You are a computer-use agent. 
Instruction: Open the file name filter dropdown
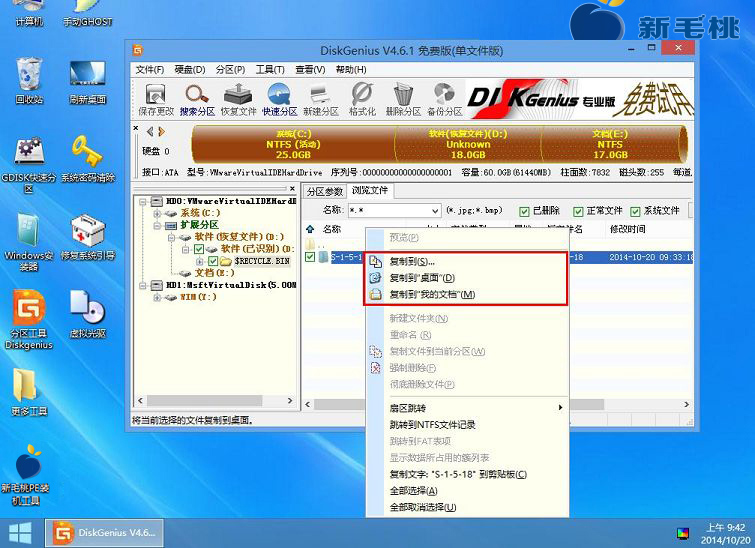pos(435,211)
